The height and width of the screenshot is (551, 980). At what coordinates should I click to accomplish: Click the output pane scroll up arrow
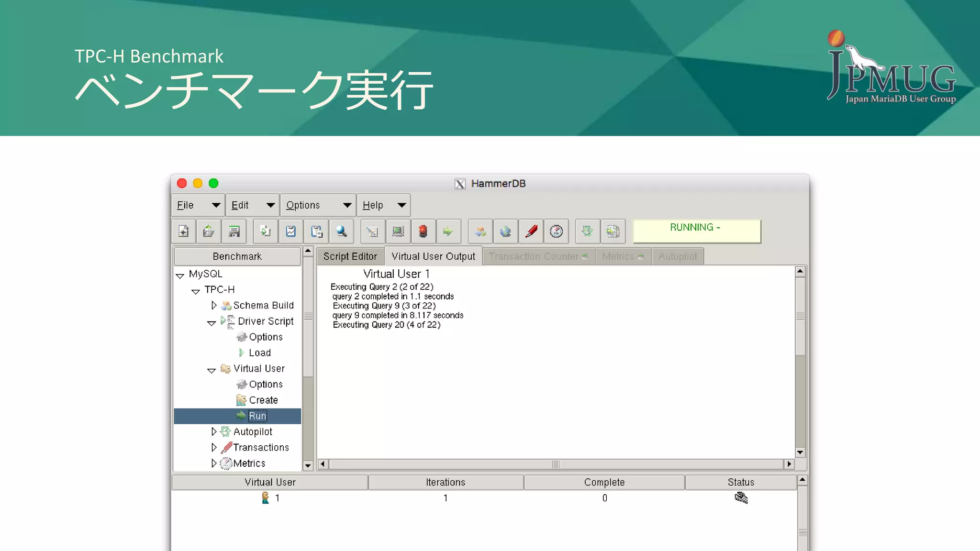click(x=800, y=271)
